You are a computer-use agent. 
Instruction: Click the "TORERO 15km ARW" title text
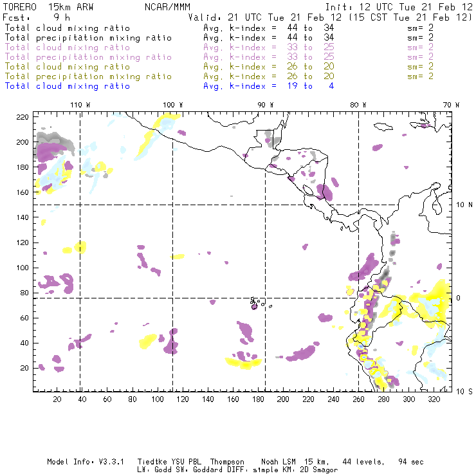48,7
